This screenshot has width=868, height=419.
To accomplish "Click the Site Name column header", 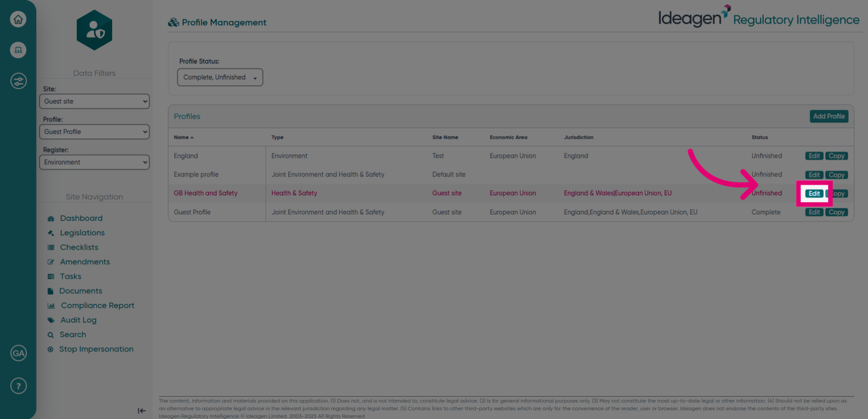I will pyautogui.click(x=445, y=137).
